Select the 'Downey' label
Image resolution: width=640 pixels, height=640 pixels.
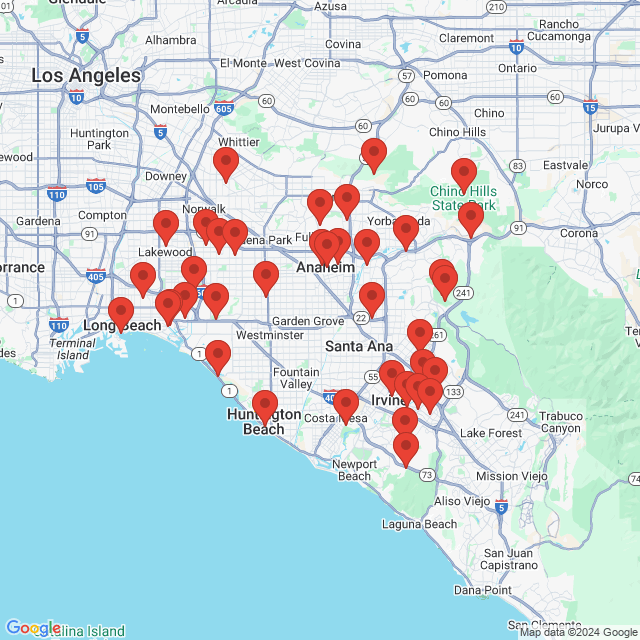point(166,176)
